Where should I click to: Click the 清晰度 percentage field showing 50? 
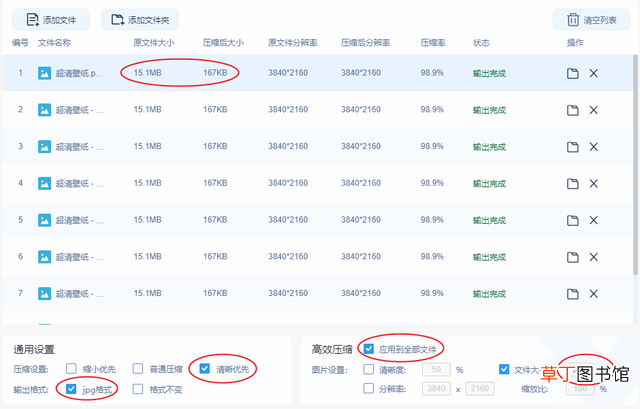point(436,369)
